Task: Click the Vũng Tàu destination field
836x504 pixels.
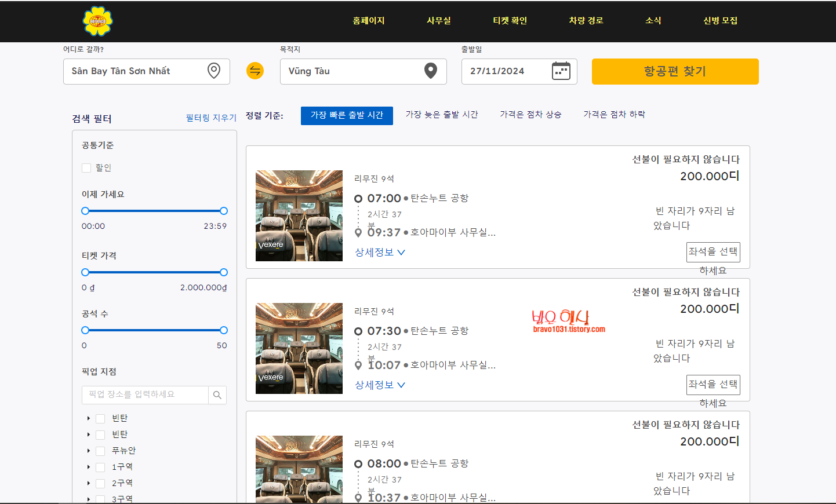Action: click(x=364, y=71)
